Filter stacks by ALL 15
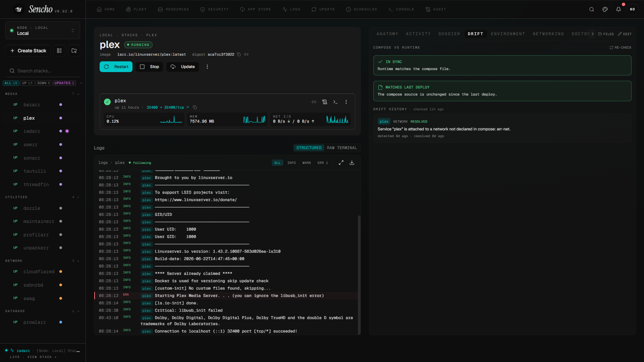Screen dimensions: 644x362 (x=11, y=83)
